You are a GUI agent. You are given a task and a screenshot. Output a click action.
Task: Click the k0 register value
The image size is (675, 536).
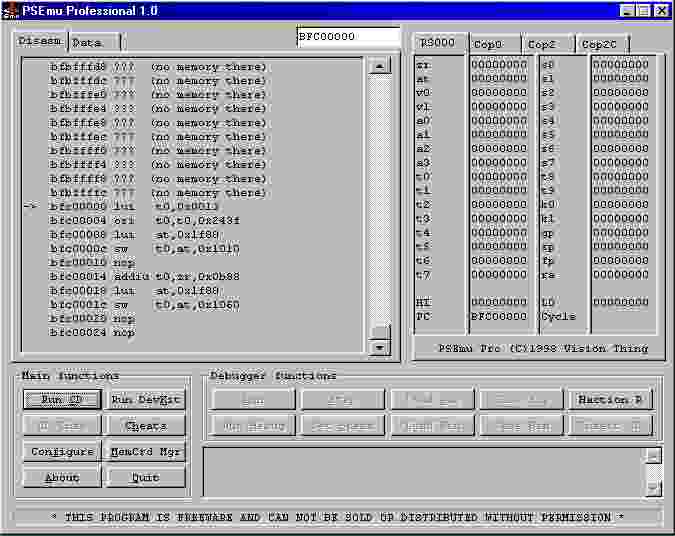pyautogui.click(x=621, y=204)
